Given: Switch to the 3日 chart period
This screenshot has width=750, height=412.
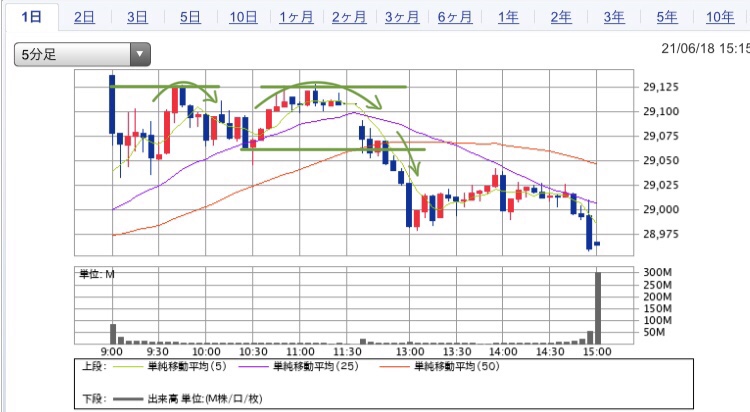Looking at the screenshot, I should click(x=137, y=17).
